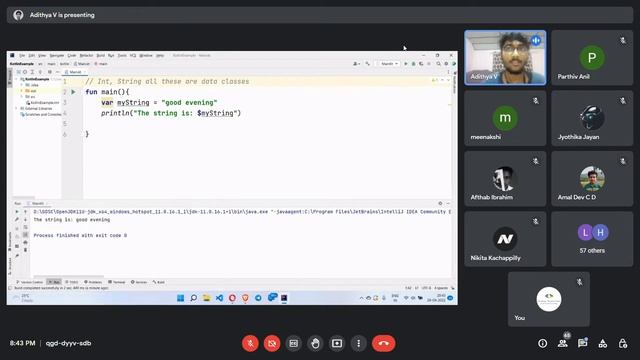
Task: Open the user account dropdown in IntelliJ toolbar
Action: pos(356,64)
